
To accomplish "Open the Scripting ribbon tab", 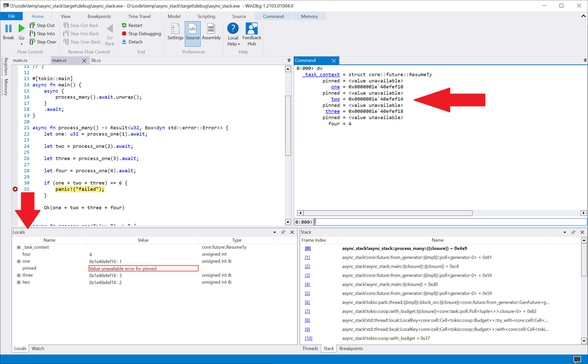I will [206, 16].
